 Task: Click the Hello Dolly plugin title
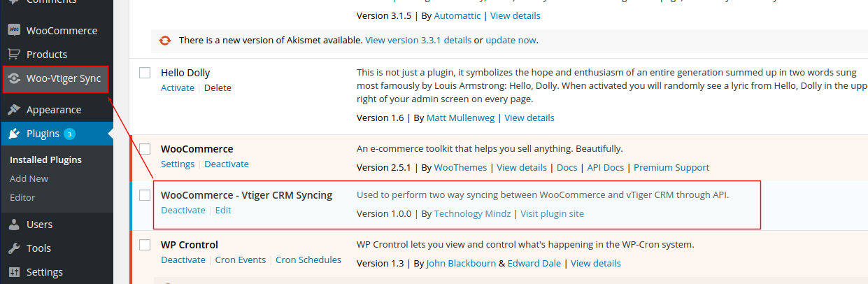coord(185,73)
